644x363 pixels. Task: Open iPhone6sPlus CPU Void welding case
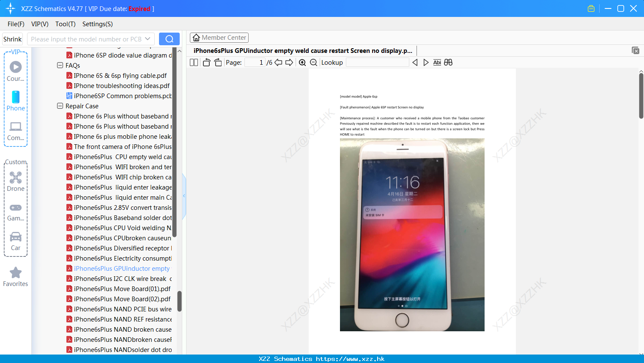119,228
